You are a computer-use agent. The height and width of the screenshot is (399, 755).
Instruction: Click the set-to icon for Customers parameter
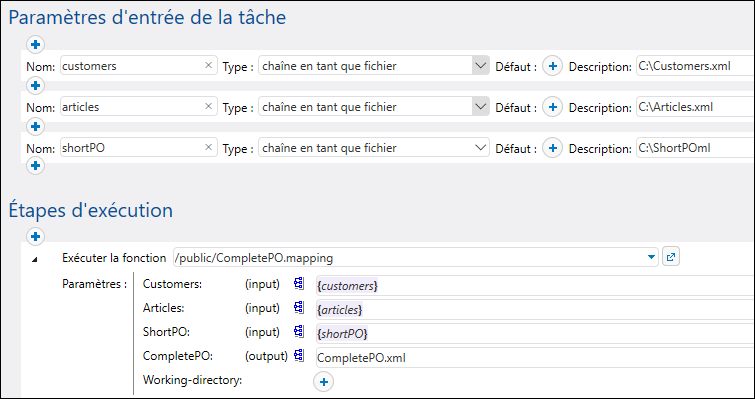tap(299, 284)
